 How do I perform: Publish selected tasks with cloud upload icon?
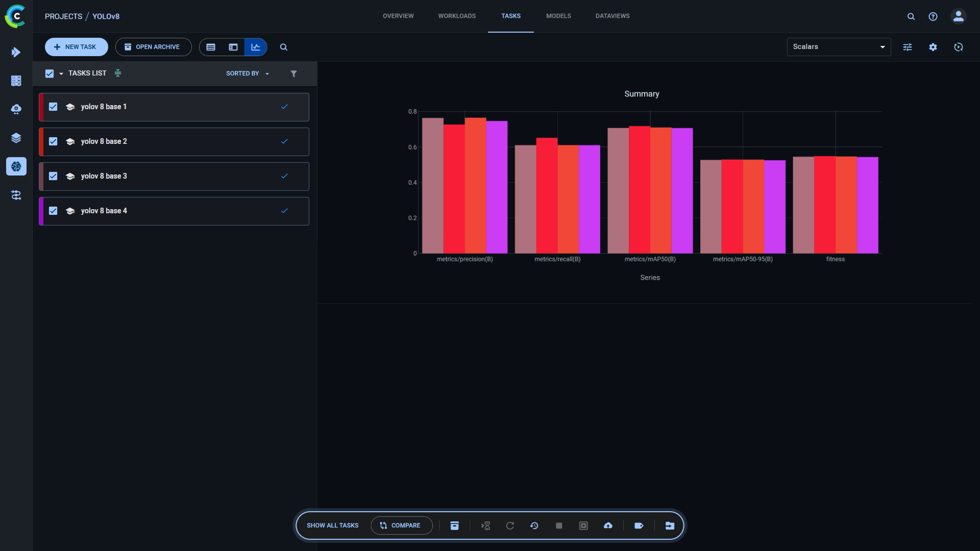[608, 525]
